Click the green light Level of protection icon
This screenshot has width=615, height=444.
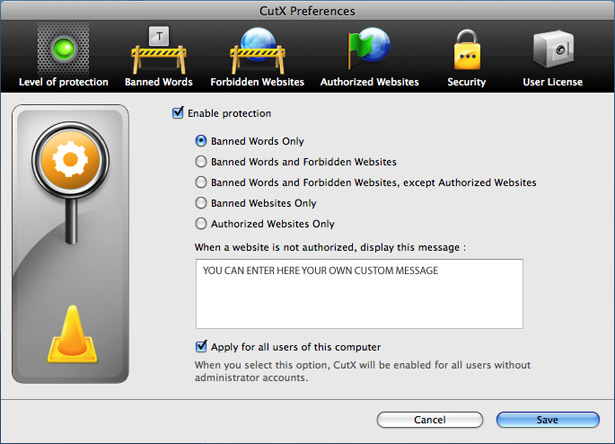click(63, 48)
